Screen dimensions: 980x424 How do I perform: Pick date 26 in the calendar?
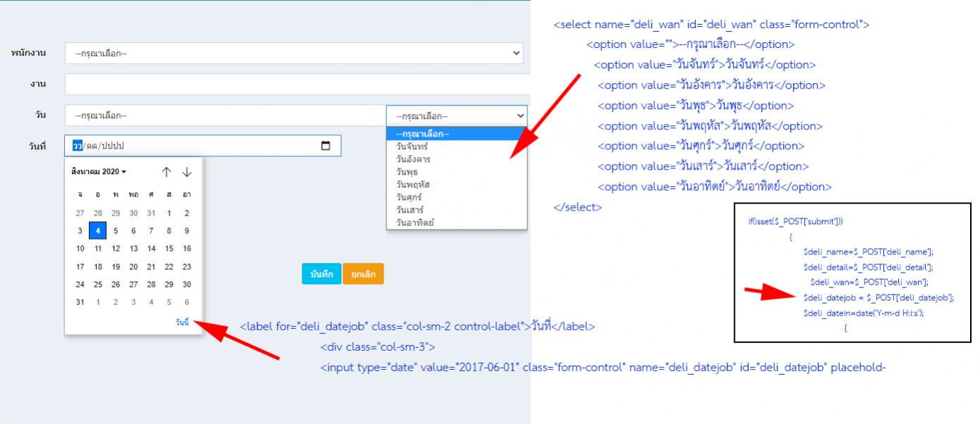[x=116, y=285]
